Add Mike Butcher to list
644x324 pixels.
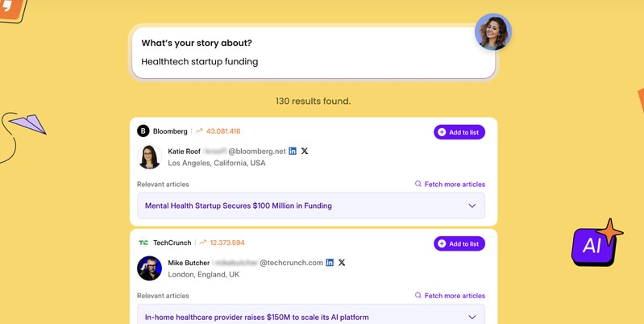coord(459,243)
